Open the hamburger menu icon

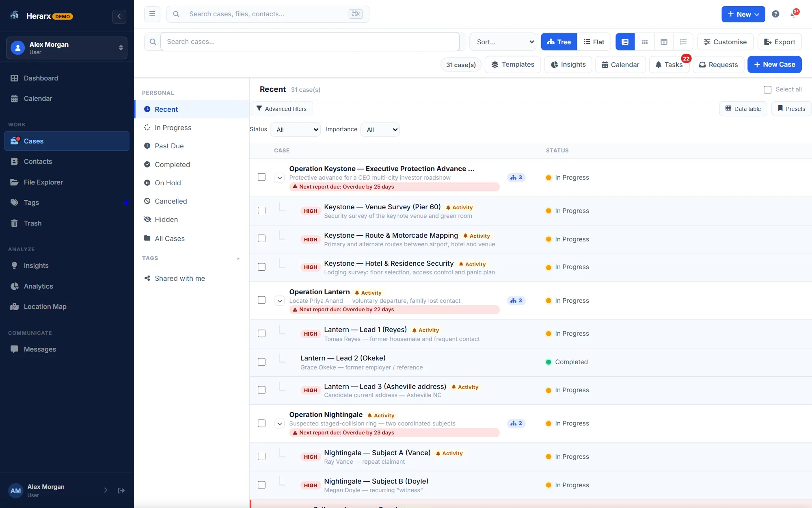(x=152, y=14)
